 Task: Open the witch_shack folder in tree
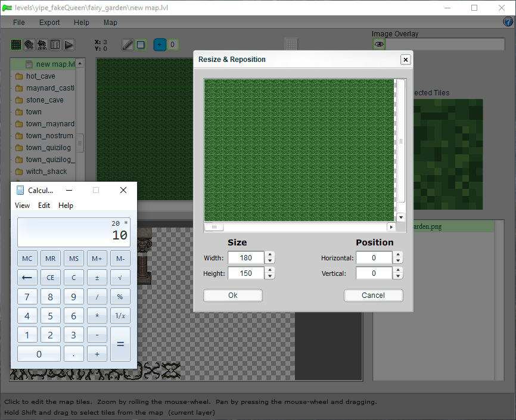click(x=46, y=172)
